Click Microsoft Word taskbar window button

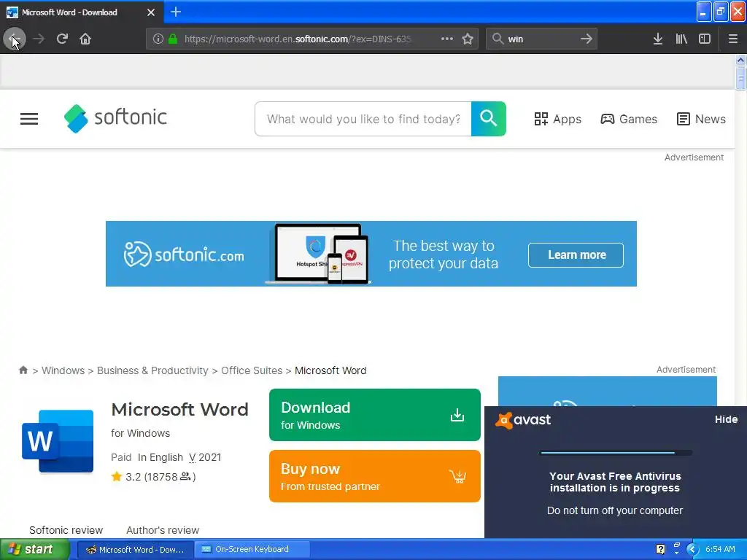(x=135, y=549)
